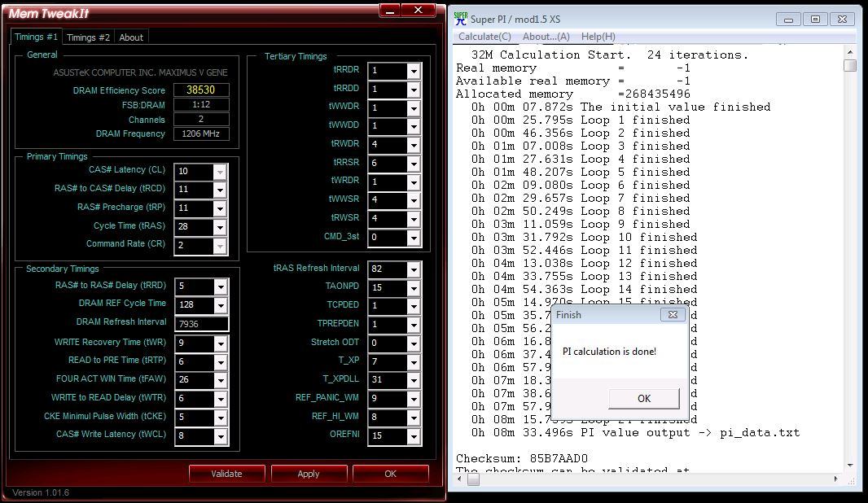Screen dimensions: 868x503
Task: Click the DRAM Frequency value 1206 MHz
Action: click(x=201, y=133)
